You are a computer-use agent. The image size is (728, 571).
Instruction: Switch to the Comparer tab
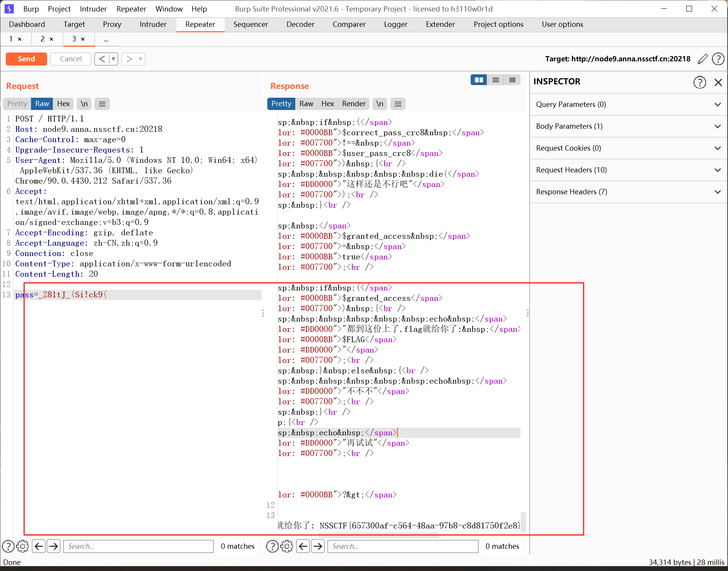(349, 25)
